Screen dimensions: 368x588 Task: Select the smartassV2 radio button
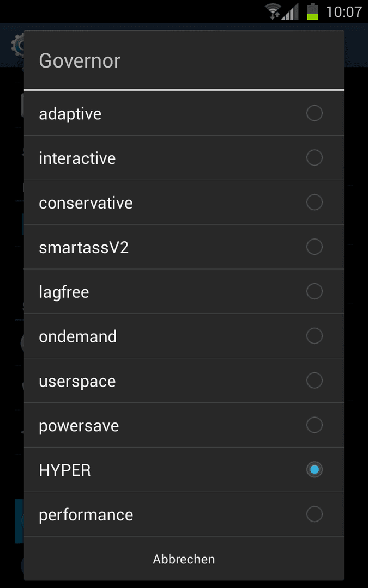tap(315, 247)
